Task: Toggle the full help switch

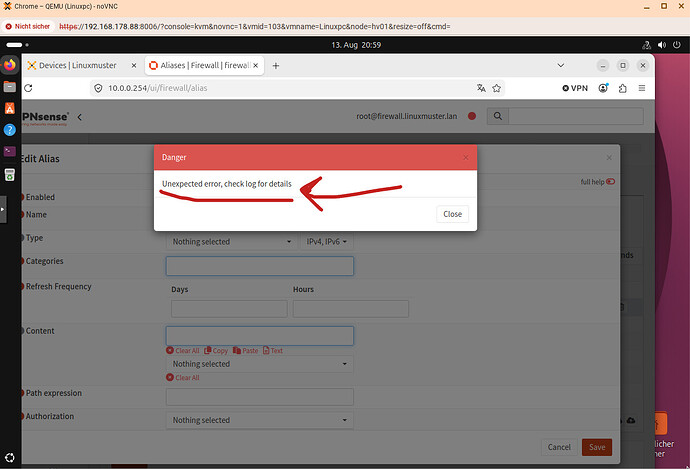Action: click(610, 182)
